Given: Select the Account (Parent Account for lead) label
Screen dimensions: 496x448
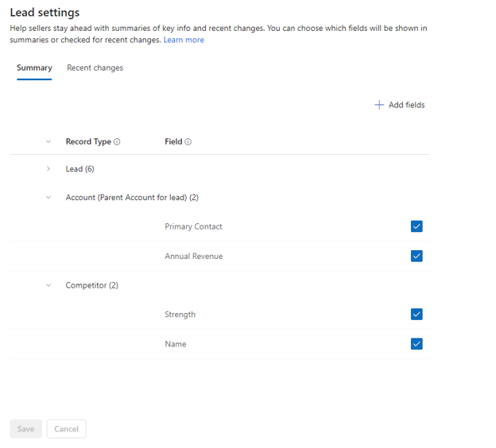Looking at the screenshot, I should (132, 198).
